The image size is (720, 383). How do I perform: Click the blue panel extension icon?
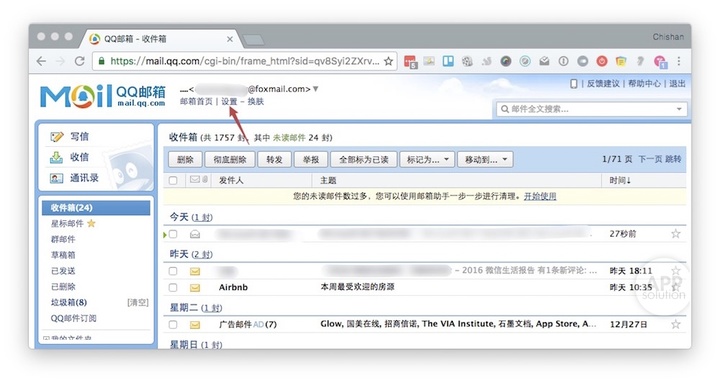[448, 61]
